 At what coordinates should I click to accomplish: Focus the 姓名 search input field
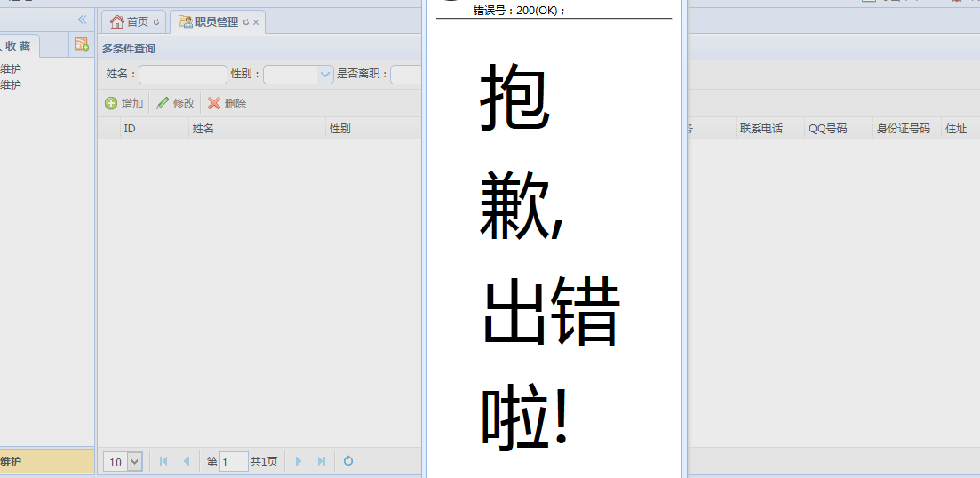coord(183,75)
